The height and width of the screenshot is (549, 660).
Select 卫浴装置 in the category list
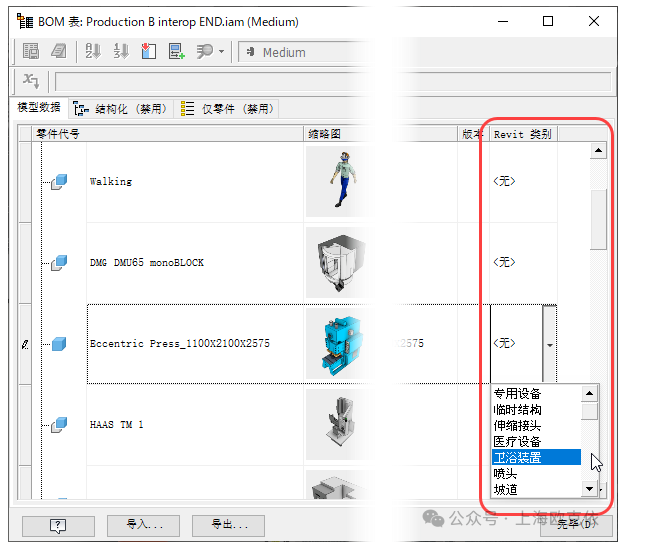tap(536, 457)
